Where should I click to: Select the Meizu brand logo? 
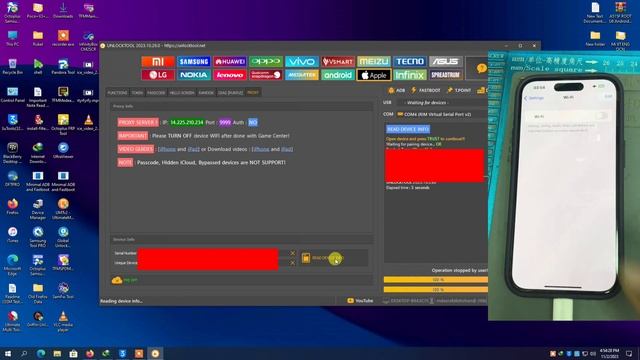[373, 62]
